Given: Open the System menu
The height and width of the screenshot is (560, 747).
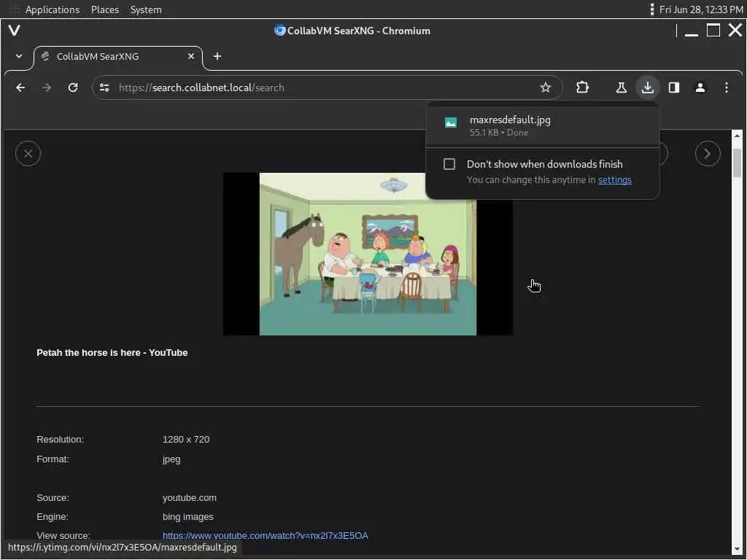Looking at the screenshot, I should [146, 9].
